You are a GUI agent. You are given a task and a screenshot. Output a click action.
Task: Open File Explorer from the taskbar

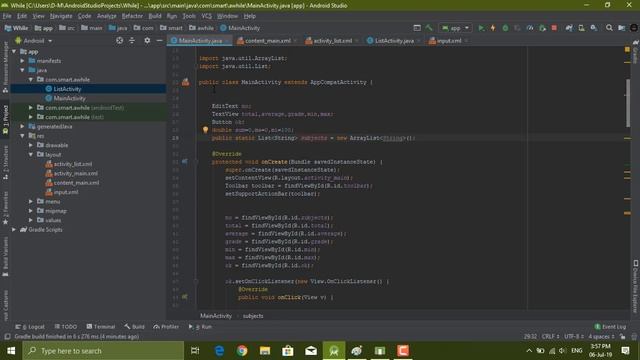click(x=265, y=351)
